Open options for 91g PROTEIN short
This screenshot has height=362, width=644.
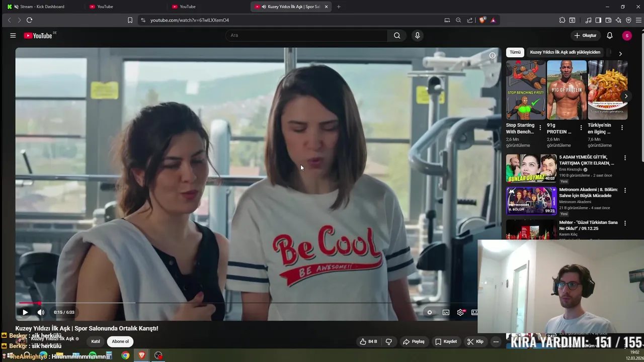[x=581, y=128]
